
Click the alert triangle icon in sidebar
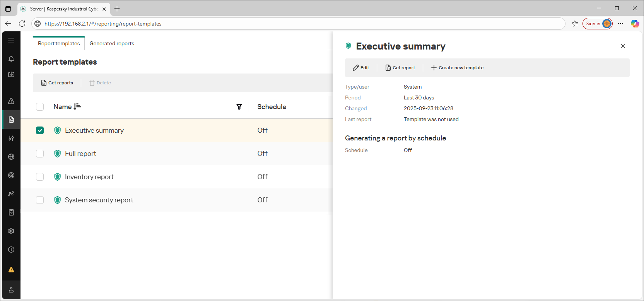pos(11,101)
